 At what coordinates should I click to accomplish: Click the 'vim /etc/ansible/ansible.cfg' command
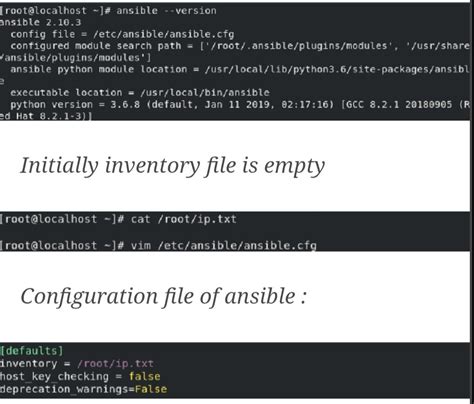pos(224,246)
